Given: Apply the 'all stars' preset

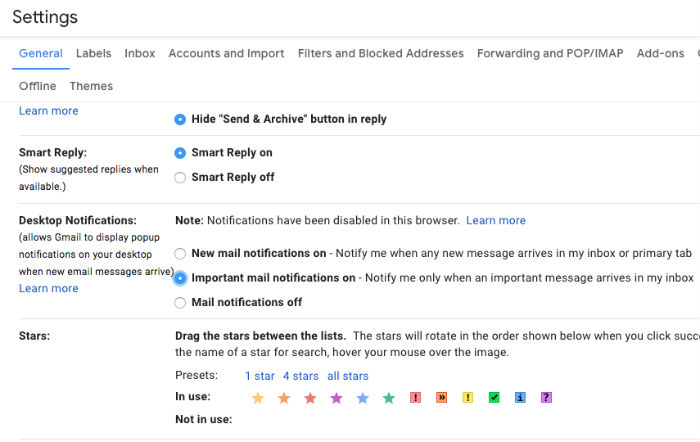Looking at the screenshot, I should click(348, 376).
